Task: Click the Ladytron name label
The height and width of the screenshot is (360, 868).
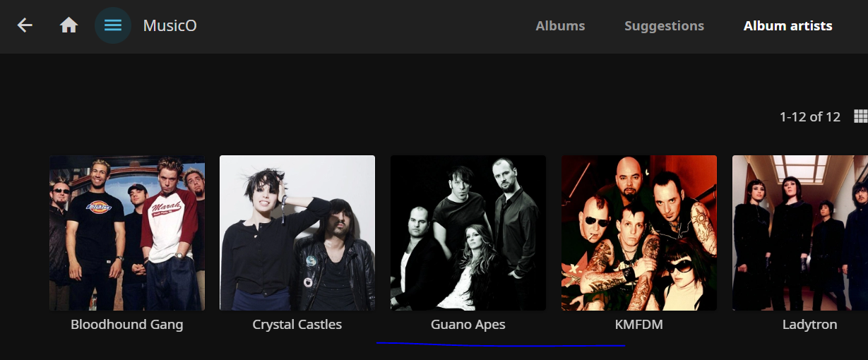Action: pyautogui.click(x=810, y=325)
